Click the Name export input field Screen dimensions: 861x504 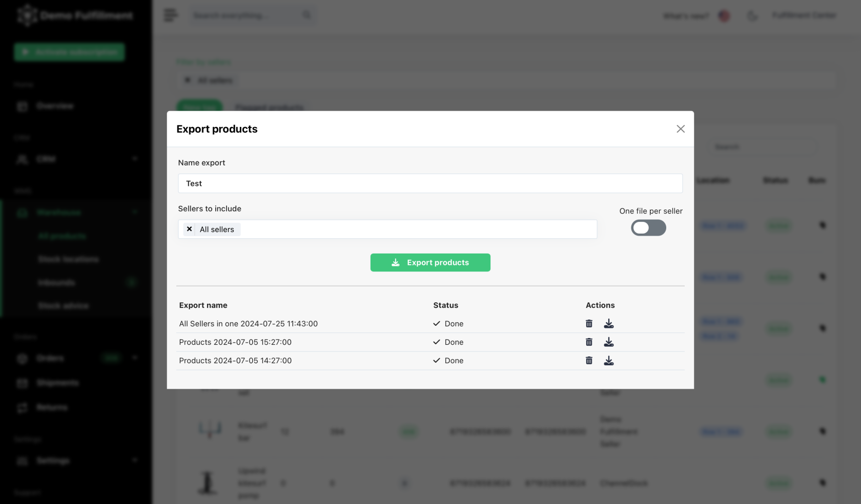click(x=430, y=183)
